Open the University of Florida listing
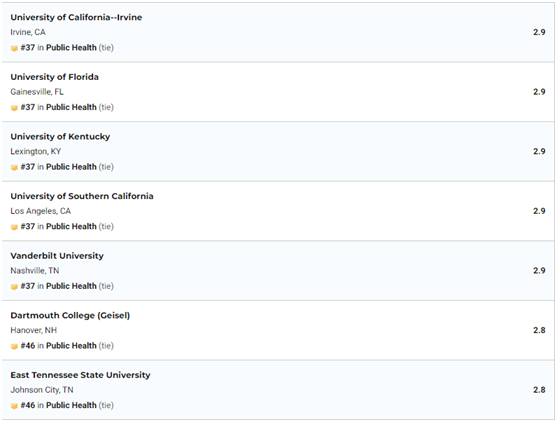This screenshot has width=557, height=422. [54, 77]
